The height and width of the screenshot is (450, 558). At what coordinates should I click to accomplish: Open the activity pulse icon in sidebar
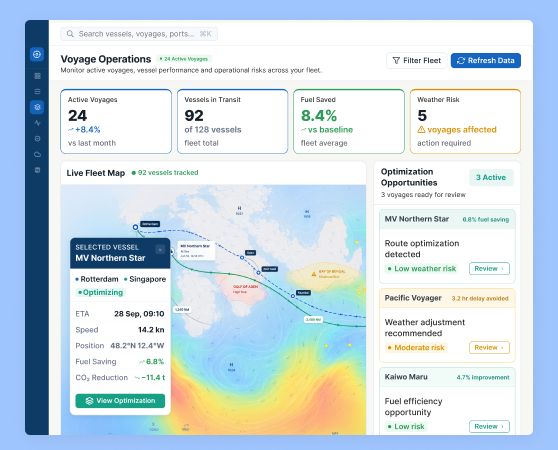pos(37,123)
